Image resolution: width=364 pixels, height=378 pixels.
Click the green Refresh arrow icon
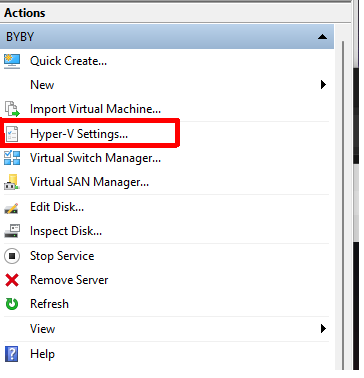12,304
